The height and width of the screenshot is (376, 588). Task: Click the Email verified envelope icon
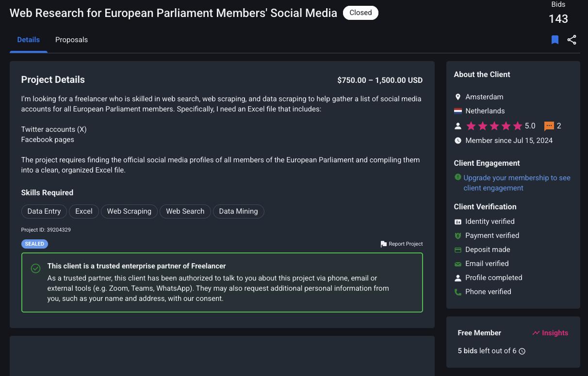[458, 264]
